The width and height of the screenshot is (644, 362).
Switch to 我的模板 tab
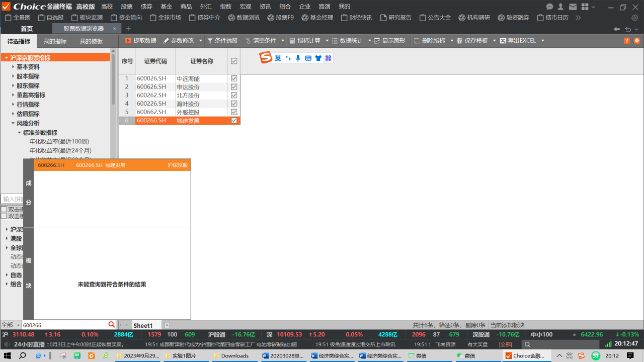click(x=91, y=41)
